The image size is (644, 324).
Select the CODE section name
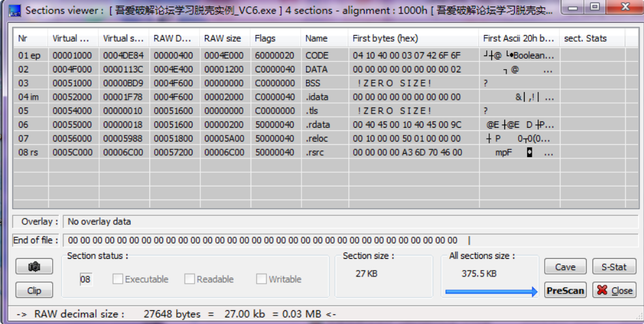click(316, 55)
